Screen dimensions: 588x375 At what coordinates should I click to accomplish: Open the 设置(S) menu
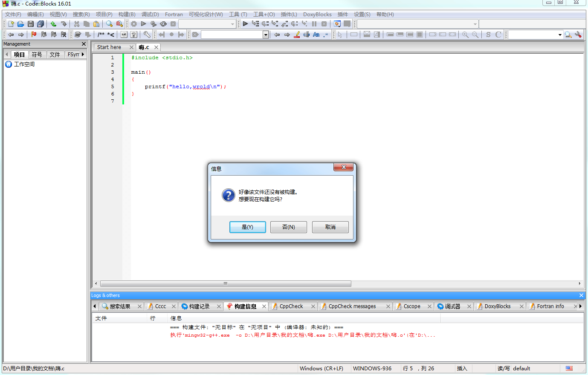[x=362, y=14]
